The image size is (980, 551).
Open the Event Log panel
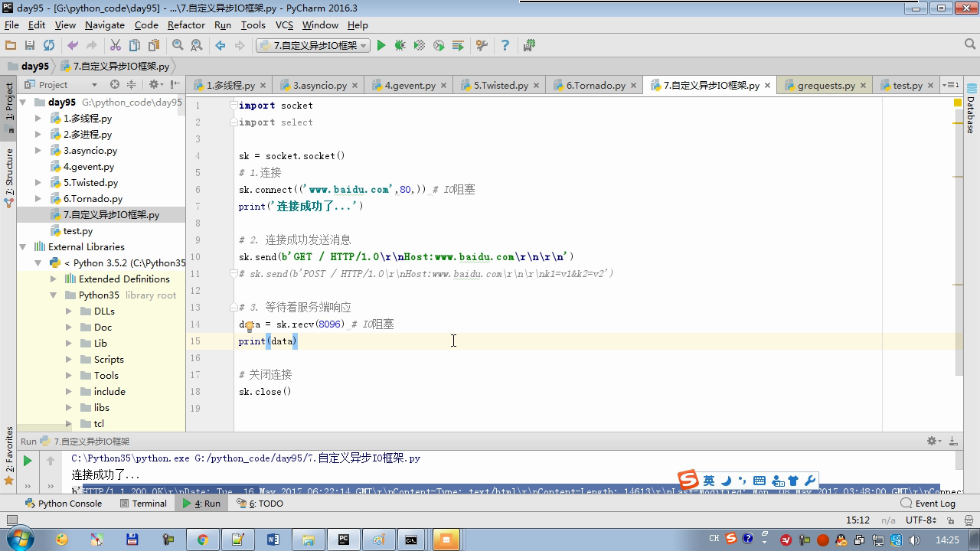tap(928, 504)
